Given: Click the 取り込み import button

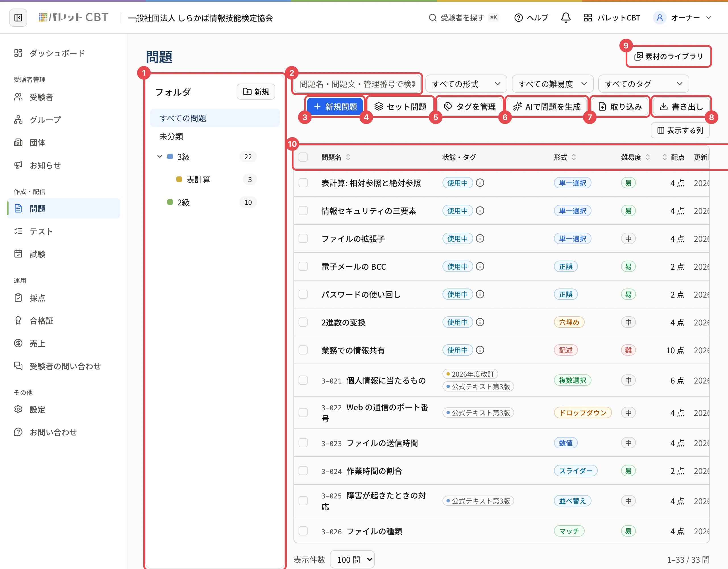Looking at the screenshot, I should 620,107.
